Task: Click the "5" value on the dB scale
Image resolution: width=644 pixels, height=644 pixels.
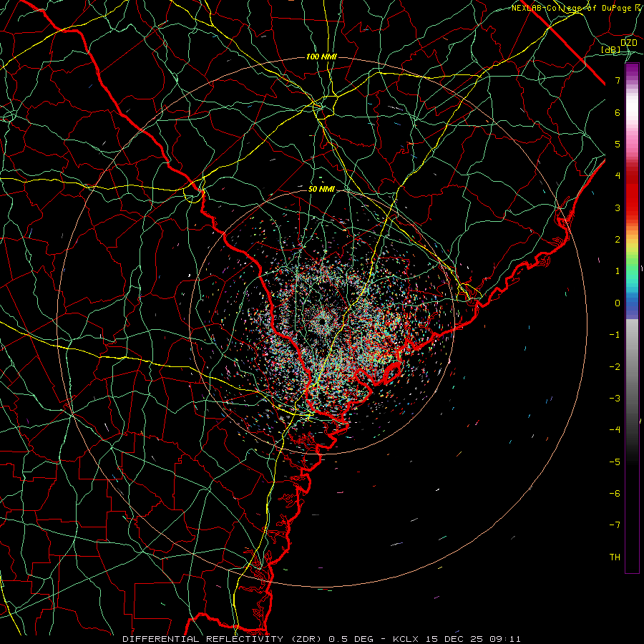Action: [618, 144]
